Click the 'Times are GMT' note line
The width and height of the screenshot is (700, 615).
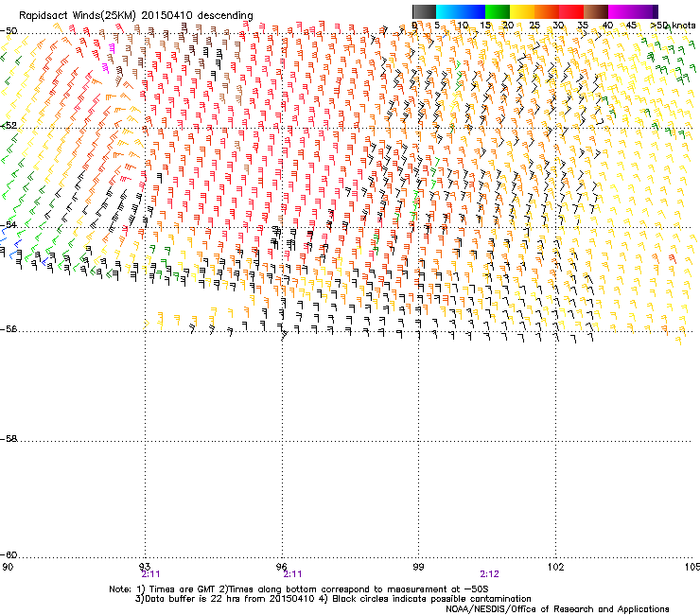299,589
